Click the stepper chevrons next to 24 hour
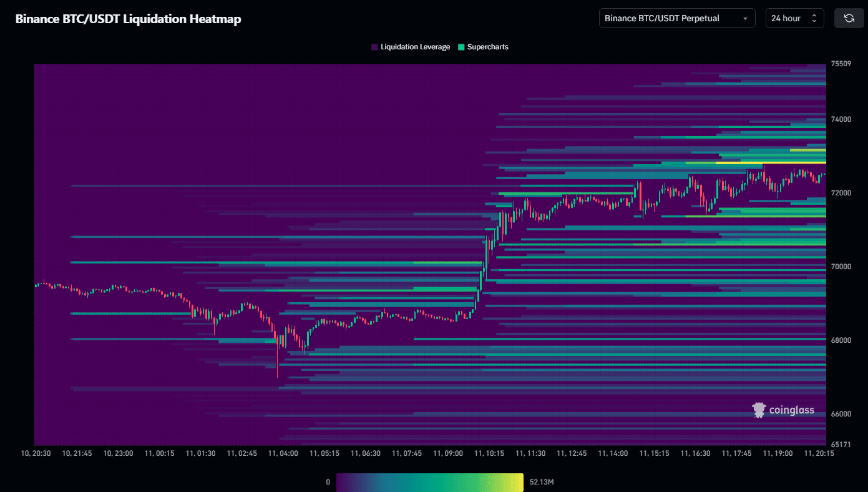Image resolution: width=868 pixels, height=492 pixels. [815, 18]
